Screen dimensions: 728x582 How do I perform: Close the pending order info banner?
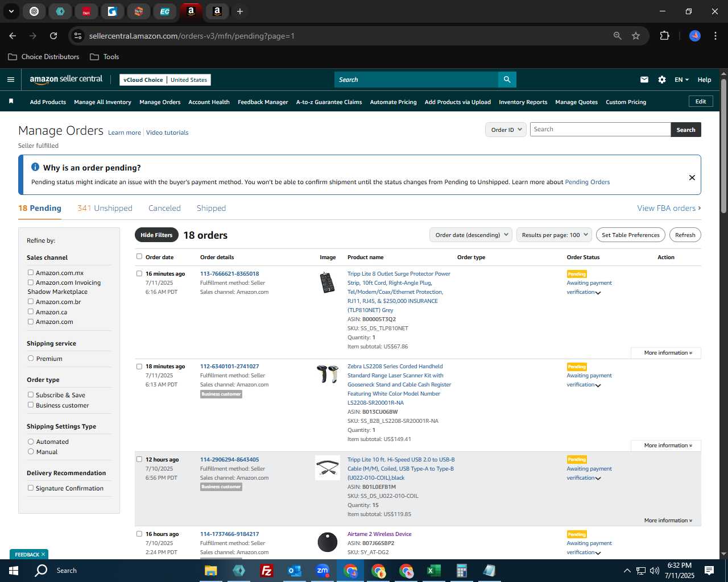coord(692,177)
